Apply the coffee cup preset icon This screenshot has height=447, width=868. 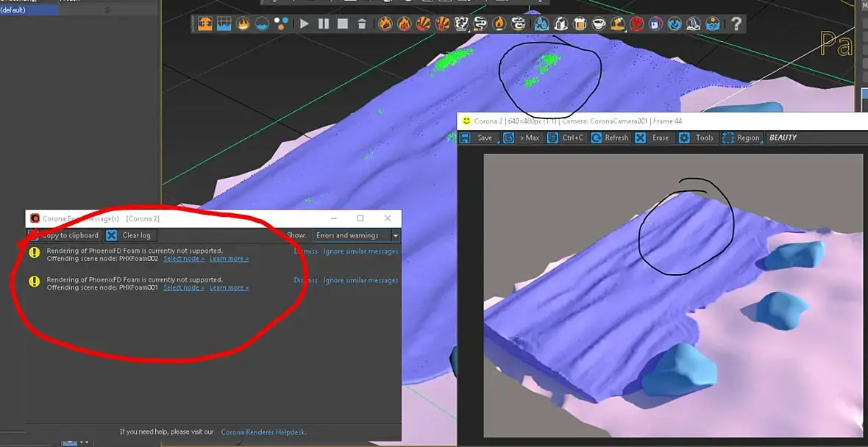tap(599, 24)
